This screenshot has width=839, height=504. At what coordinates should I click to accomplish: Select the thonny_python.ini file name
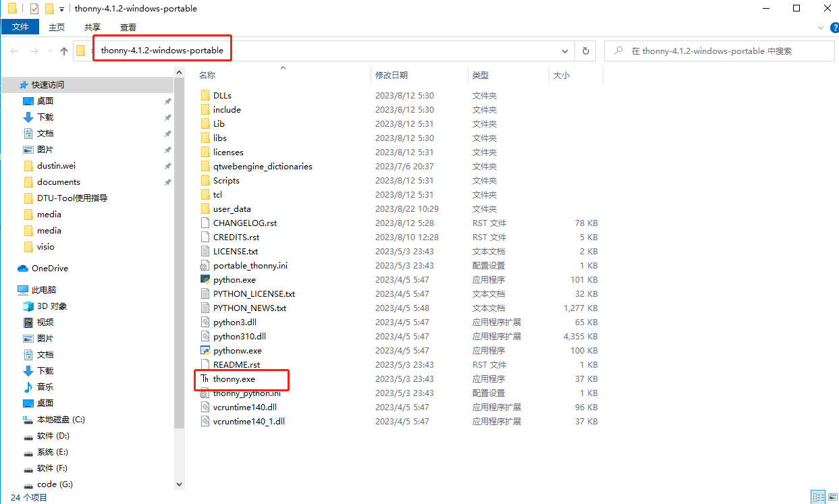(247, 393)
